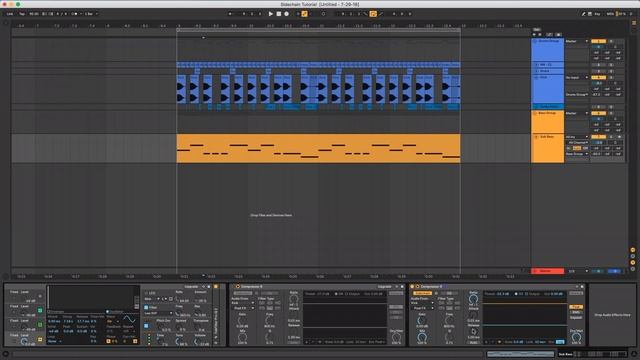640x360 pixels.
Task: Toggle Bass Group track activator
Action: coord(598,113)
